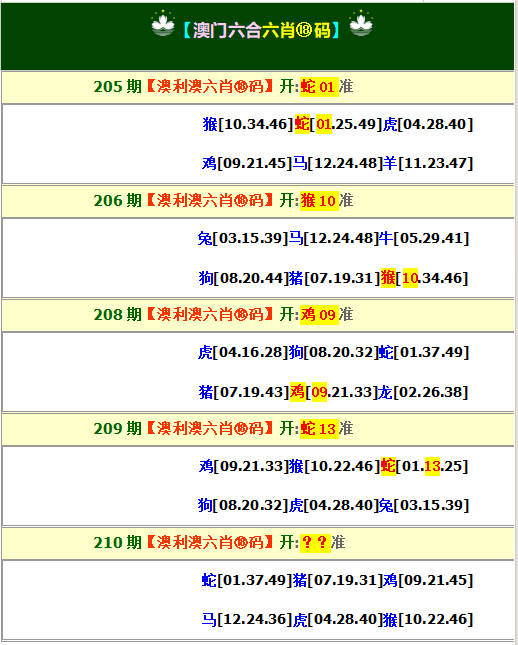
Task: Select the 205 期 header row
Action: pyautogui.click(x=258, y=87)
